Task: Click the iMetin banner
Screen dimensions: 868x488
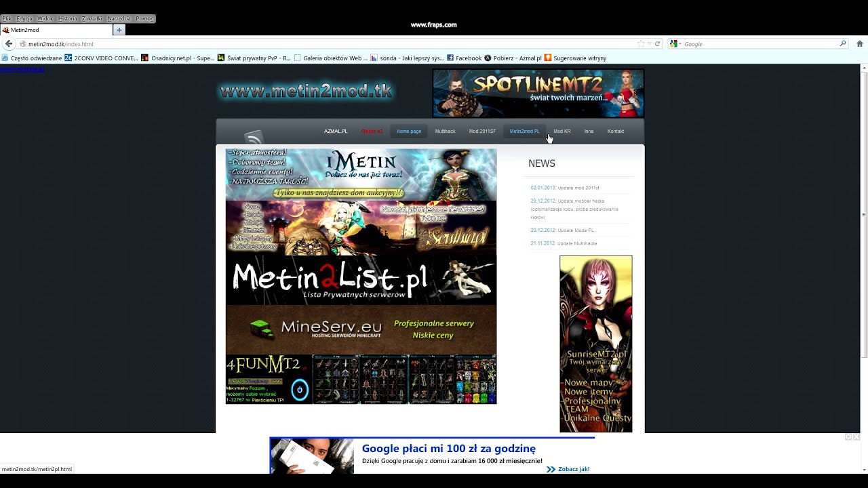Action: [x=361, y=174]
